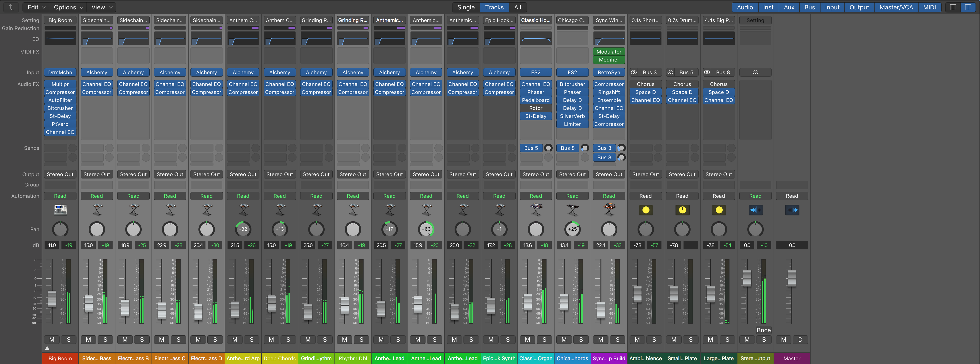Click the input format icon beside Bus 3

click(x=634, y=72)
